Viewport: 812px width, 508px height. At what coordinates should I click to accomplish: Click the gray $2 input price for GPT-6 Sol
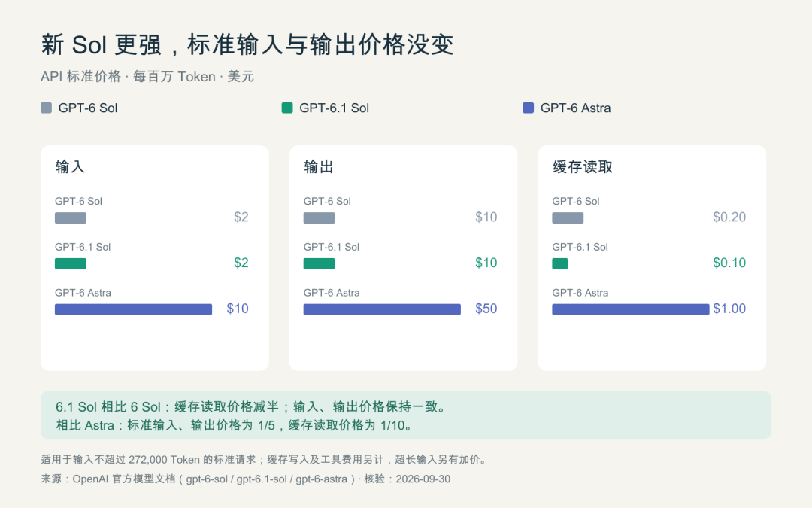pyautogui.click(x=241, y=217)
